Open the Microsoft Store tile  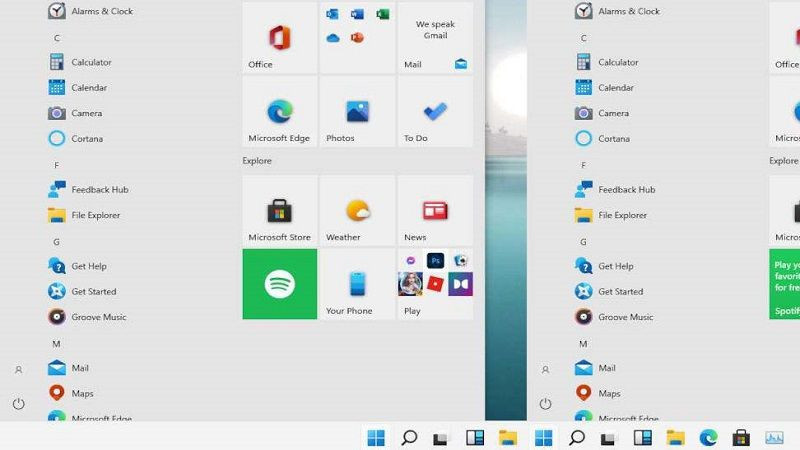(x=280, y=211)
